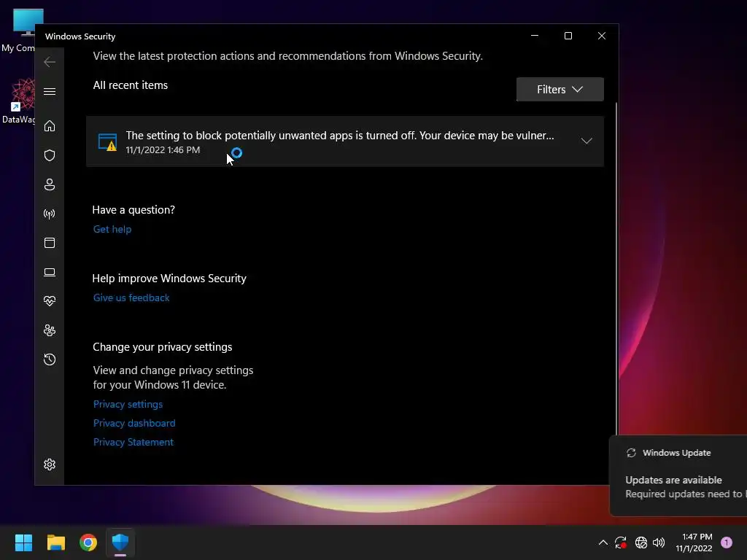Maximize the Windows Security window
The width and height of the screenshot is (747, 560).
click(568, 36)
